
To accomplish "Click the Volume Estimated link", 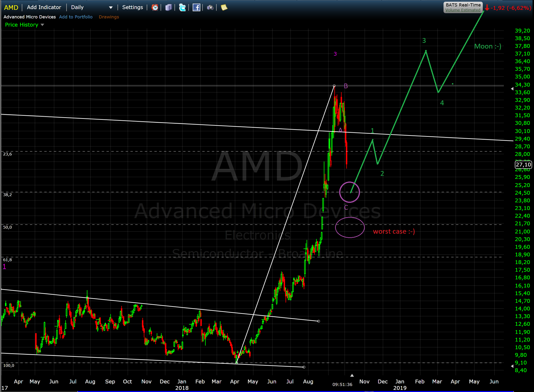I will [463, 10].
